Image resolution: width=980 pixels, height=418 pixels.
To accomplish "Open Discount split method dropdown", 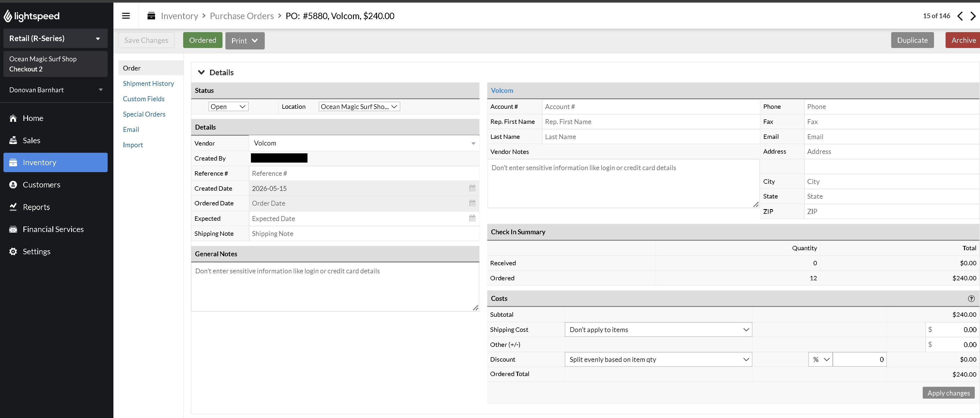I will click(x=658, y=360).
